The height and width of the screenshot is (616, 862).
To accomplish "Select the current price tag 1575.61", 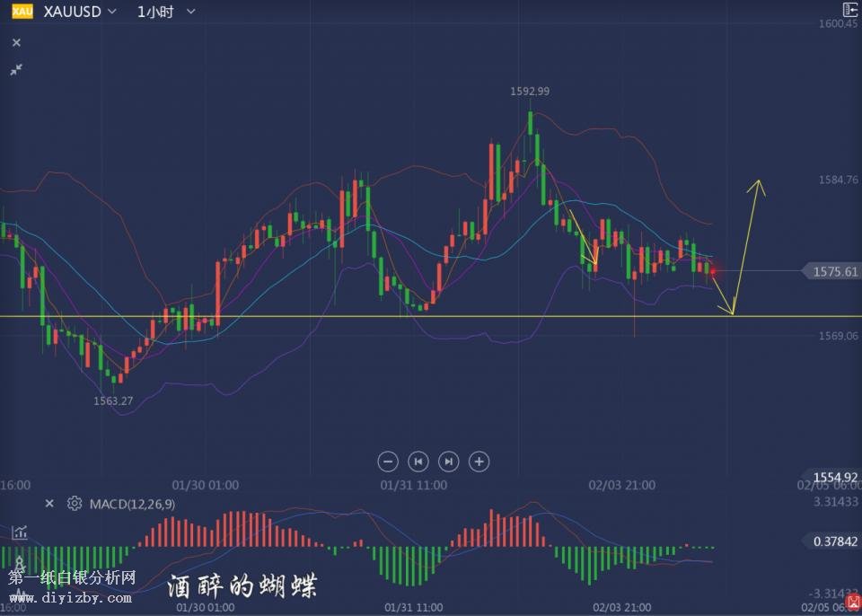I will [x=833, y=271].
